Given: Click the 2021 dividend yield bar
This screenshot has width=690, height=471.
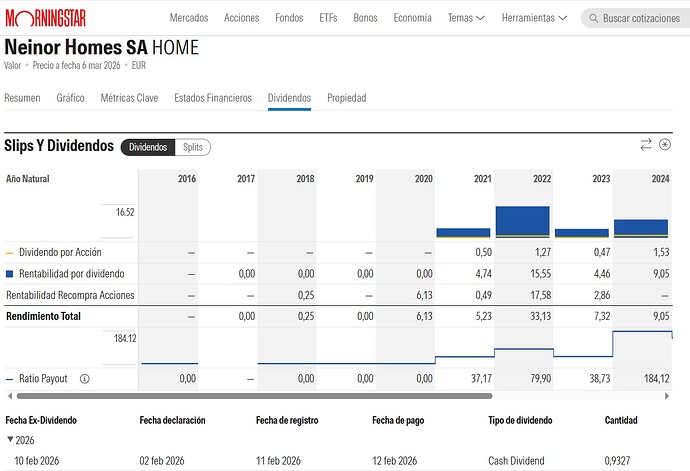Looking at the screenshot, I should point(463,233).
